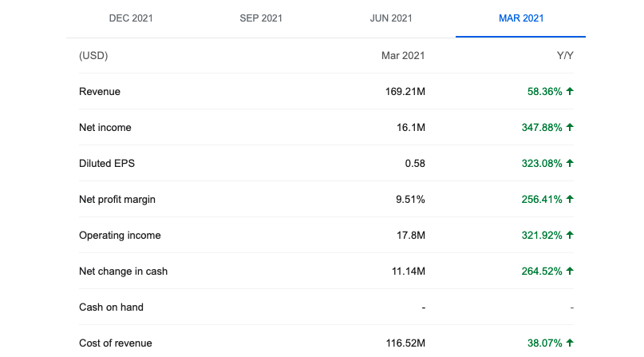Click the Mar 2021 column header
The height and width of the screenshot is (357, 644).
(x=403, y=55)
